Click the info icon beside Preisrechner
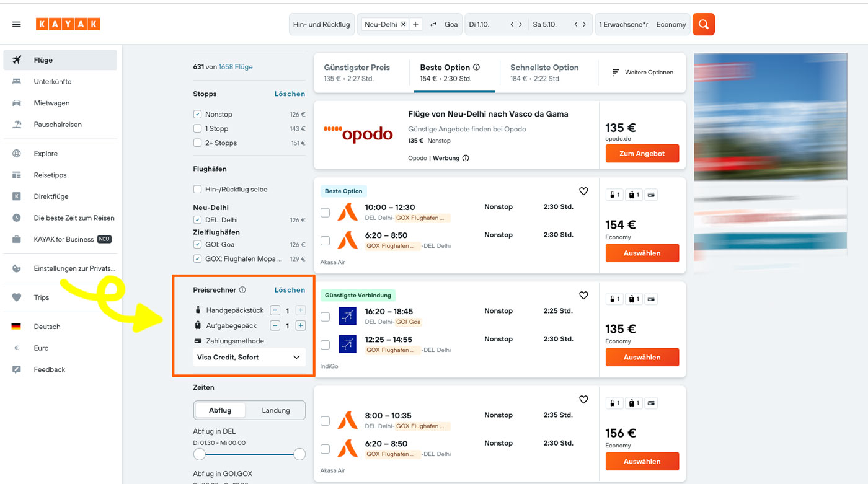 pyautogui.click(x=242, y=290)
